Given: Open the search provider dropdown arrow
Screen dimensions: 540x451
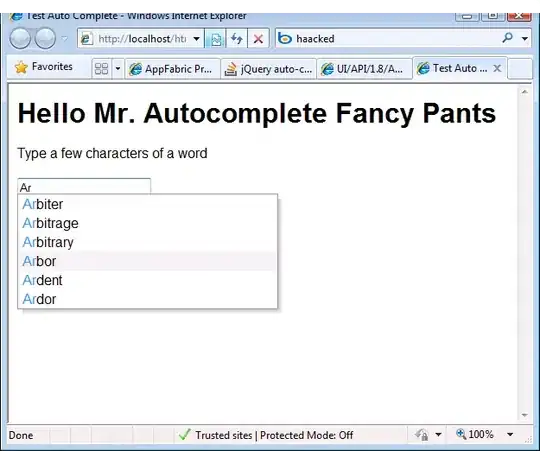Looking at the screenshot, I should [x=525, y=38].
